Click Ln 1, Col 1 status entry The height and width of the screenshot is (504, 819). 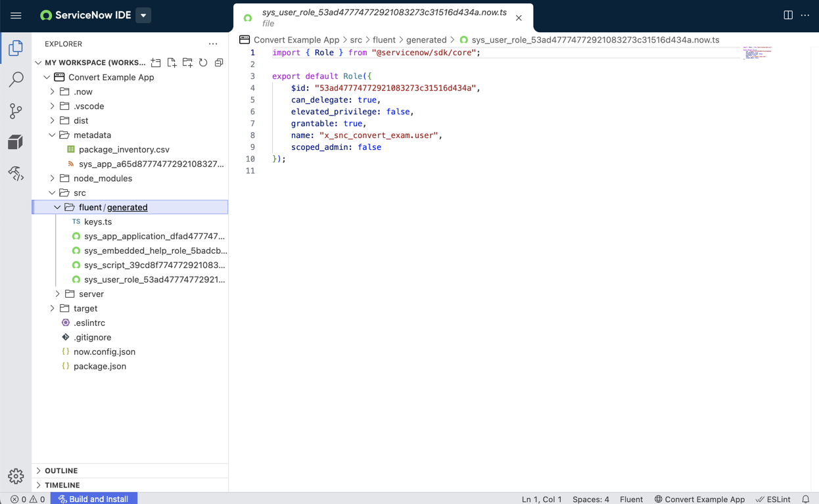point(542,499)
